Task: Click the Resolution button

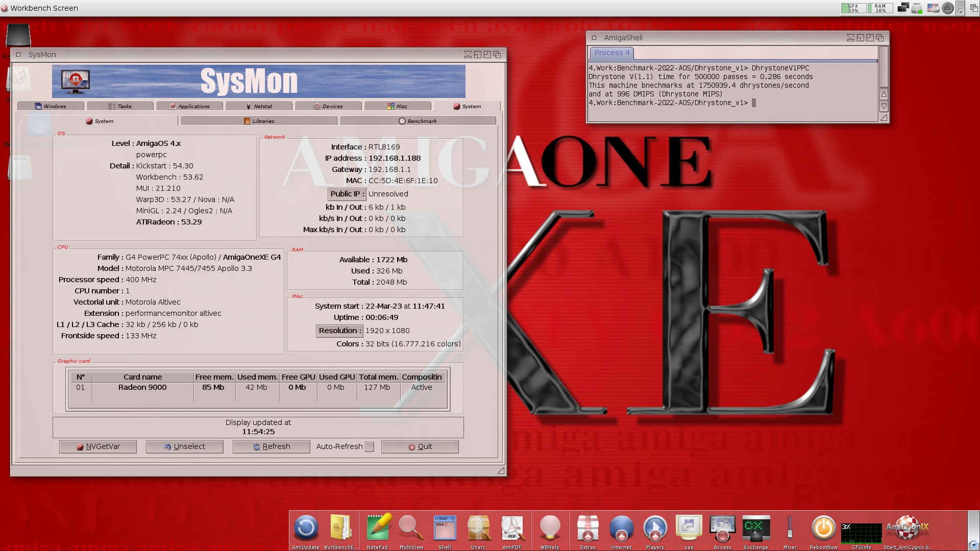Action: coord(339,331)
